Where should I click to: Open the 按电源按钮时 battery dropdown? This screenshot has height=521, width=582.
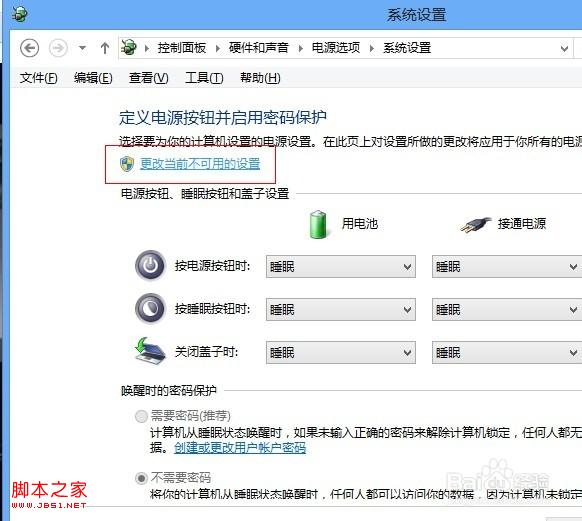[341, 266]
